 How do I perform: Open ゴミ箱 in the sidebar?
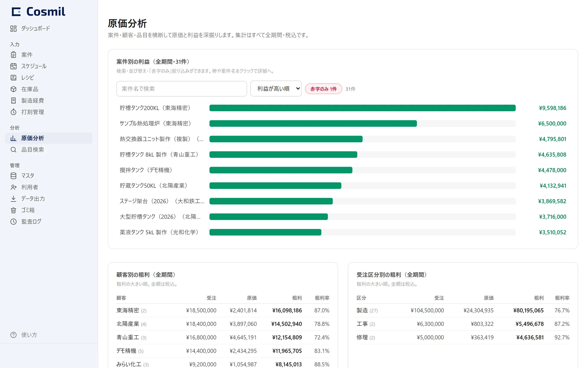[x=49, y=210]
